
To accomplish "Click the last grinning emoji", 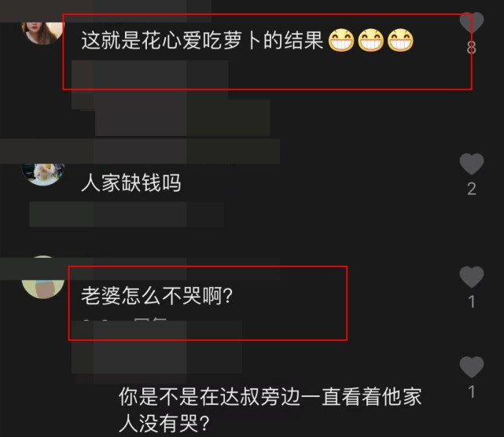I will (x=400, y=41).
